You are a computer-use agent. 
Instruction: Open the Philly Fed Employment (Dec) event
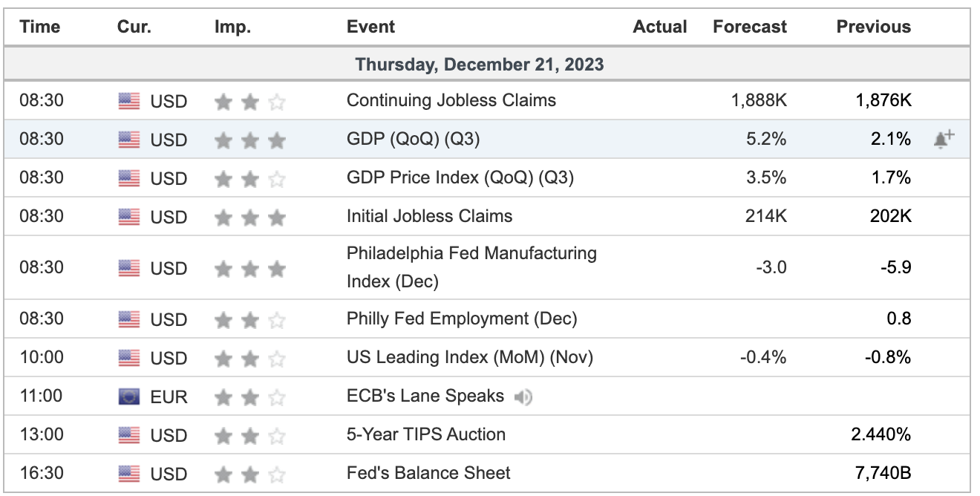(461, 319)
